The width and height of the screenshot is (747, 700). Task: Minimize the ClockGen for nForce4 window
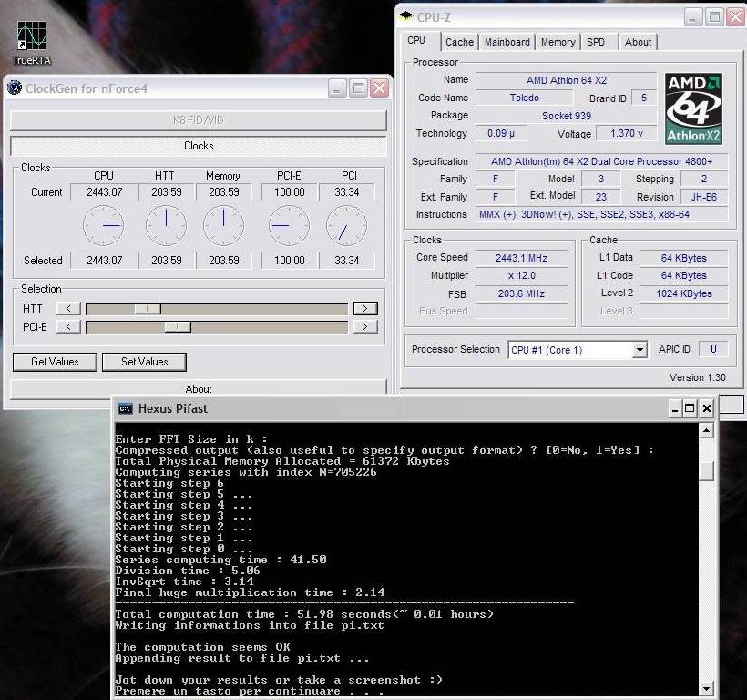coord(337,88)
